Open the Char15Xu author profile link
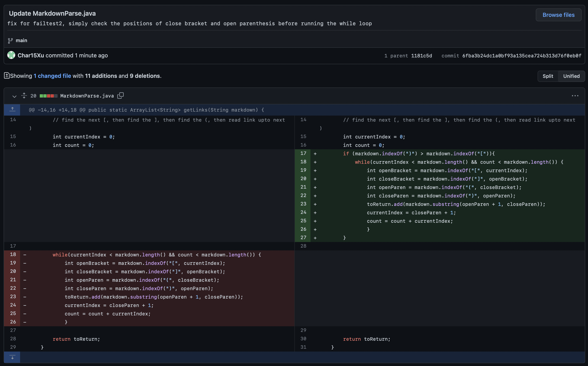 31,55
